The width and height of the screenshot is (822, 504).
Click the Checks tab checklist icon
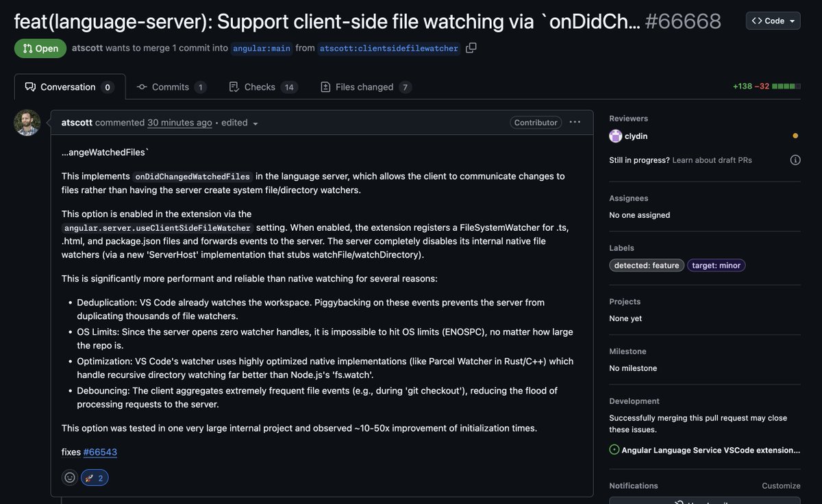234,87
